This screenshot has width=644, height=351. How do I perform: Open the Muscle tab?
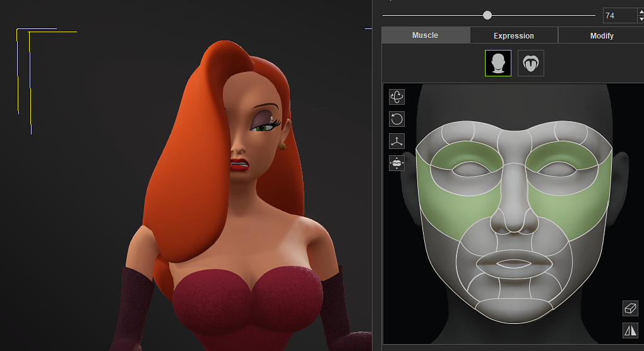(425, 35)
